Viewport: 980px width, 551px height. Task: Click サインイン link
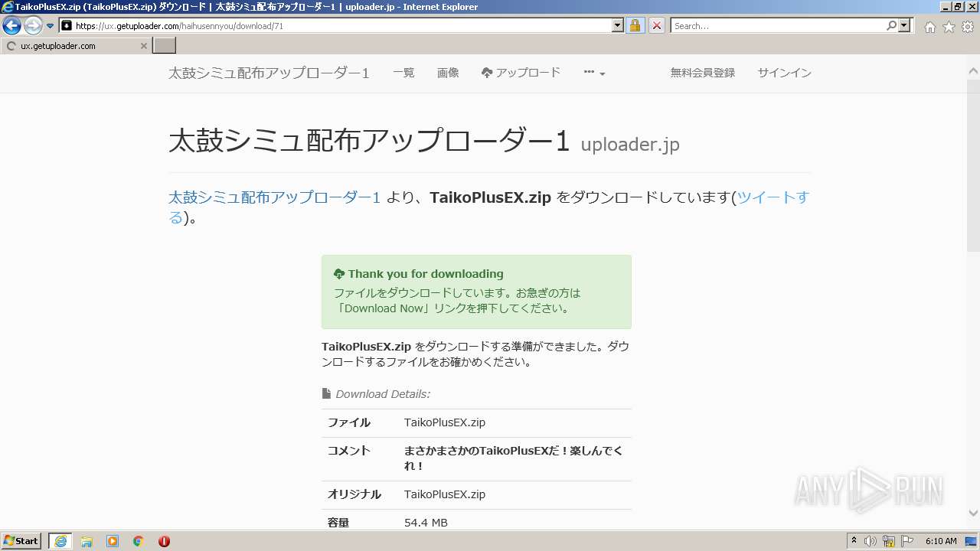pos(785,73)
